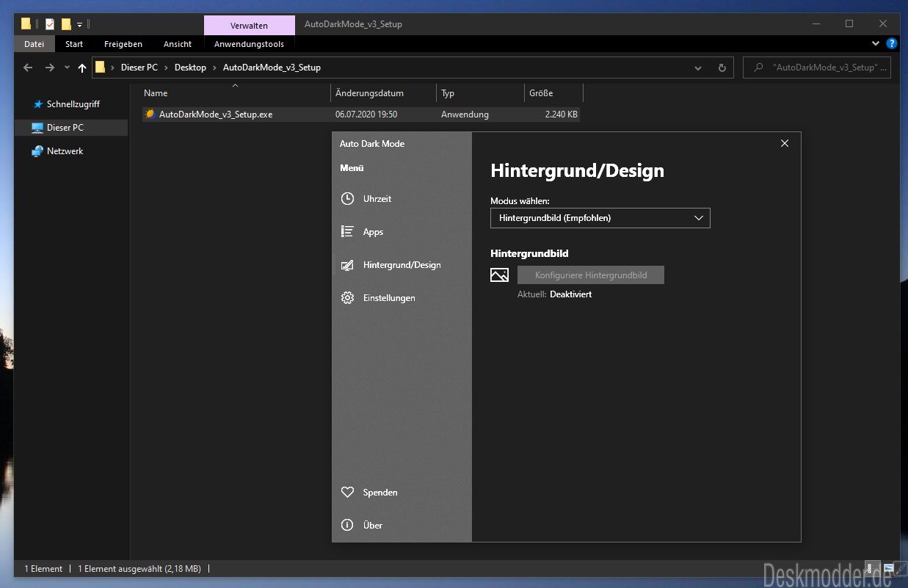Select Netzwerk in the navigation pane
This screenshot has height=588, width=908.
65,151
